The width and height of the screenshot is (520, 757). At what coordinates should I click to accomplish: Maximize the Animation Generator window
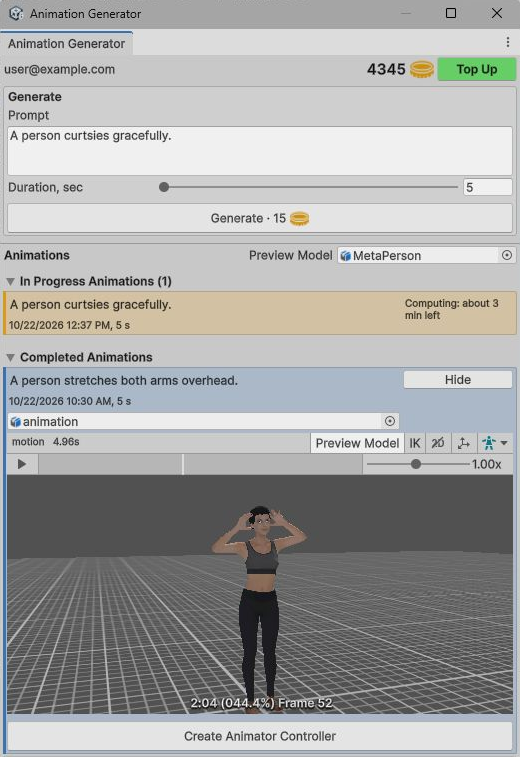coord(450,13)
